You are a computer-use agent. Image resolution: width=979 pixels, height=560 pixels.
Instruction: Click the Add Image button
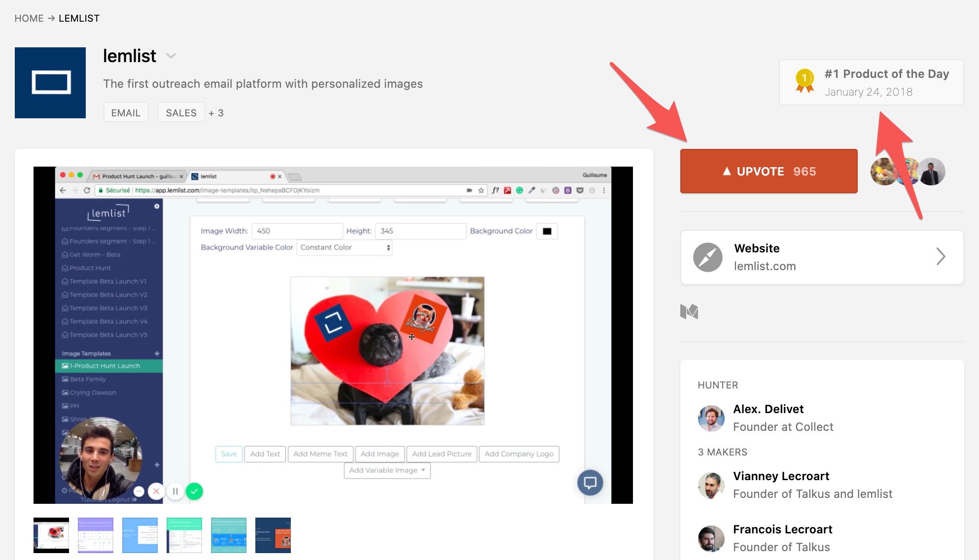tap(380, 454)
